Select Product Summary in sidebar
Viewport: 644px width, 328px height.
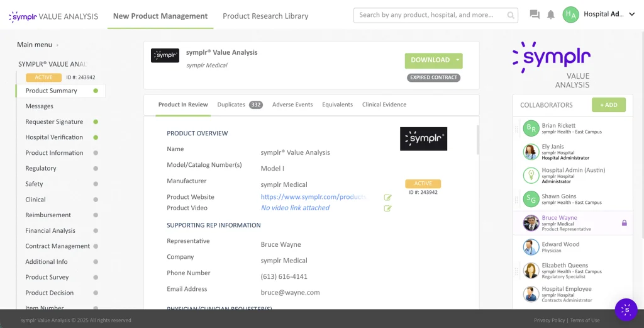point(60,91)
